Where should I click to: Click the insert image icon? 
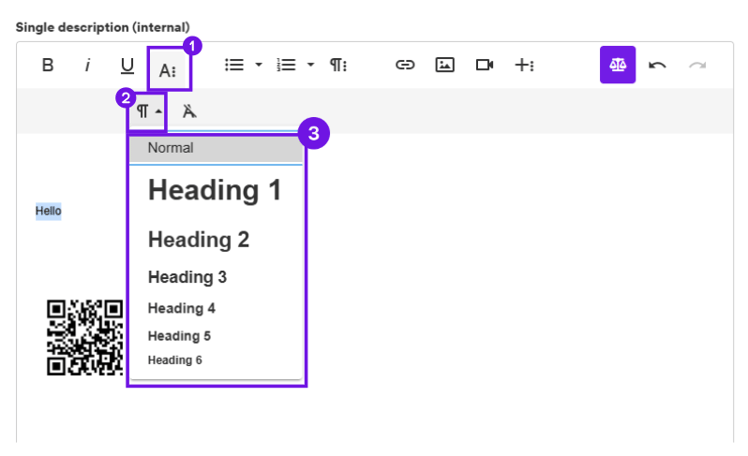[x=445, y=65]
